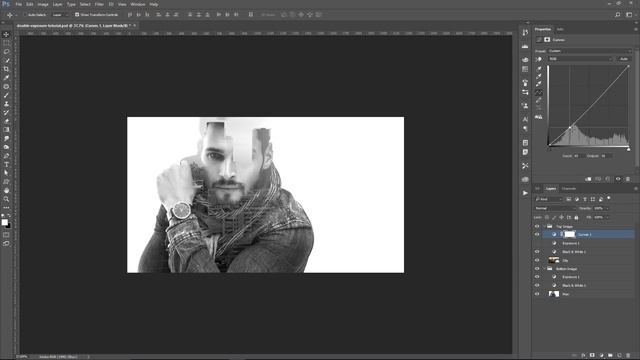Click the black point slider under curve
Image resolution: width=640 pixels, height=360 pixels.
click(x=549, y=149)
